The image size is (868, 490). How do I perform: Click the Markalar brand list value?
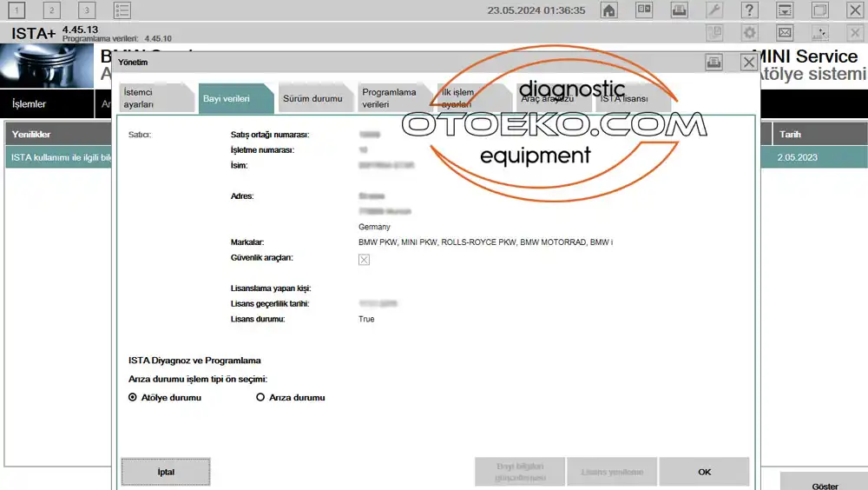[x=485, y=242]
